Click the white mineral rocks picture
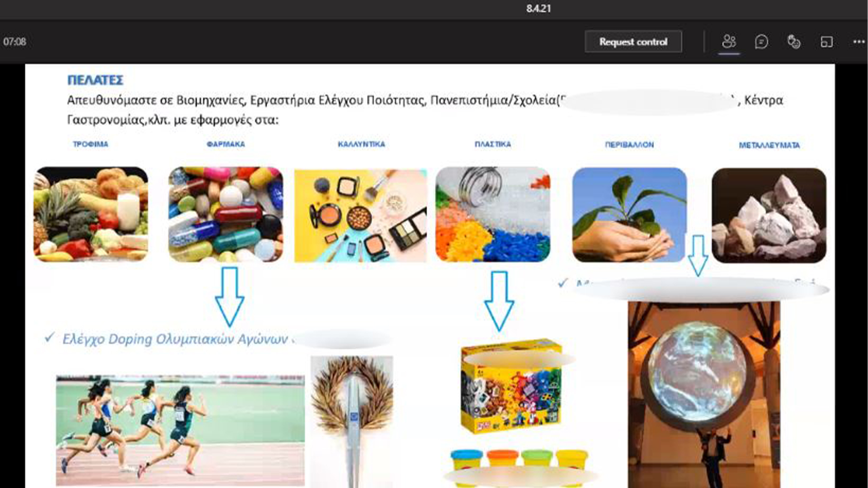Screen dimensions: 868x488 pos(769,216)
